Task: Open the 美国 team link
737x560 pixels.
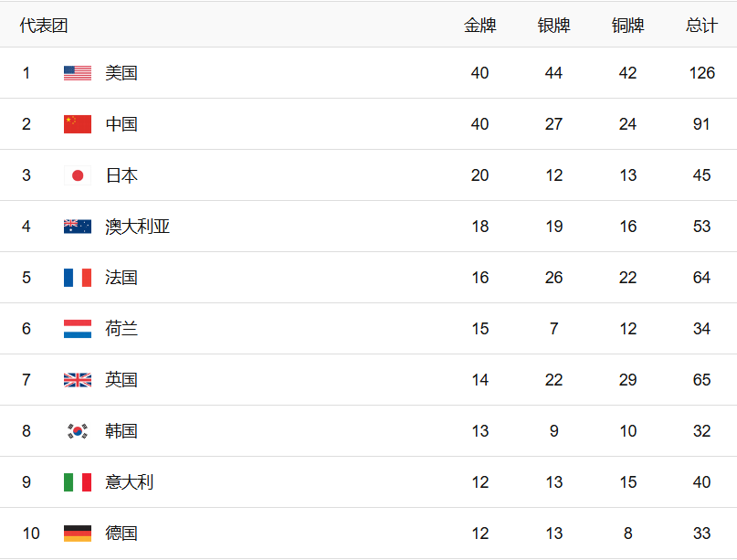Action: (121, 73)
